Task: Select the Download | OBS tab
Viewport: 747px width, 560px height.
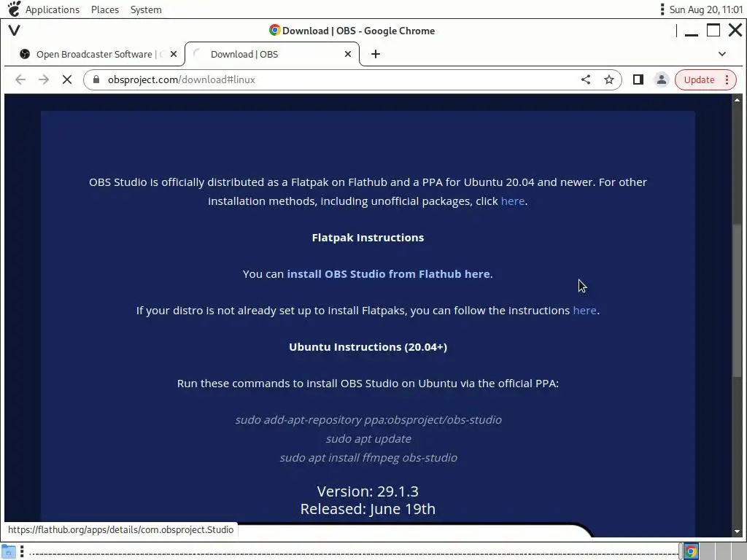Action: coord(271,54)
